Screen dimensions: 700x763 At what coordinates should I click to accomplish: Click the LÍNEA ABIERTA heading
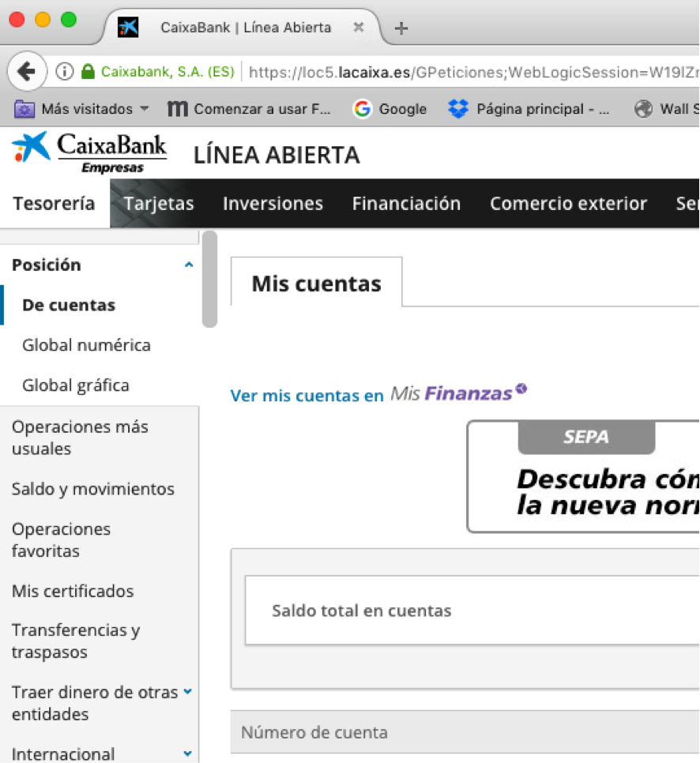pyautogui.click(x=277, y=156)
